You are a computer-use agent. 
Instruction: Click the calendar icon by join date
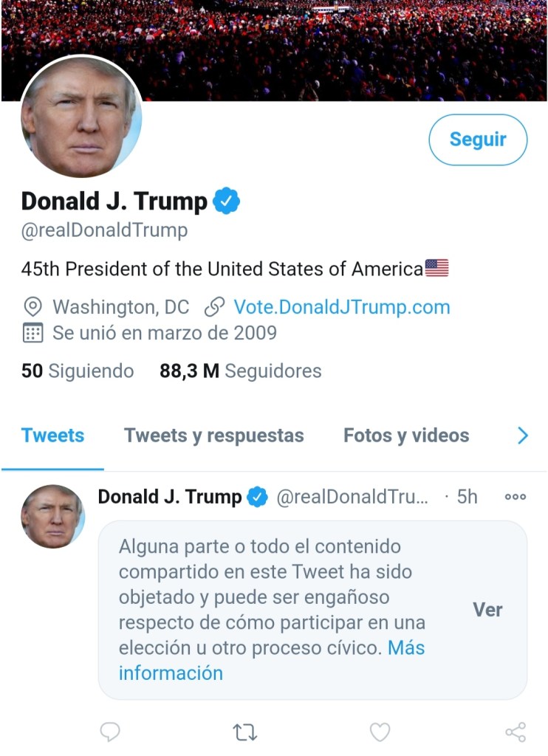coord(32,333)
